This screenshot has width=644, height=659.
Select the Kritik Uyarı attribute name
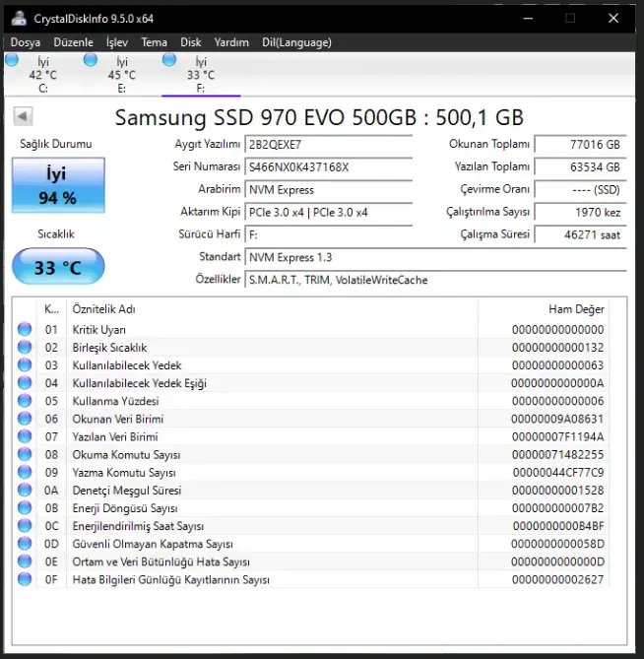(98, 329)
